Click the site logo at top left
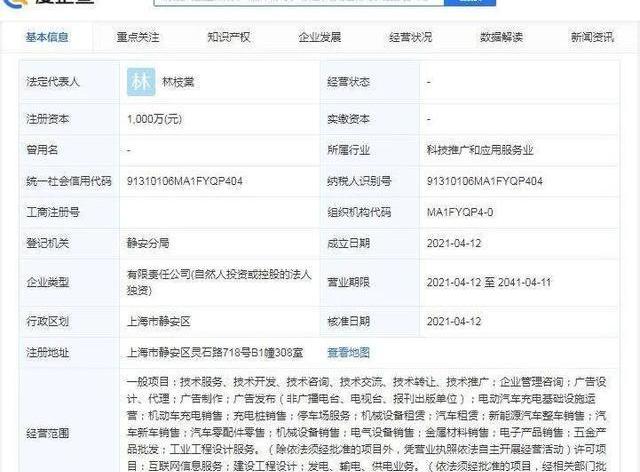The height and width of the screenshot is (472, 640). coord(50,4)
